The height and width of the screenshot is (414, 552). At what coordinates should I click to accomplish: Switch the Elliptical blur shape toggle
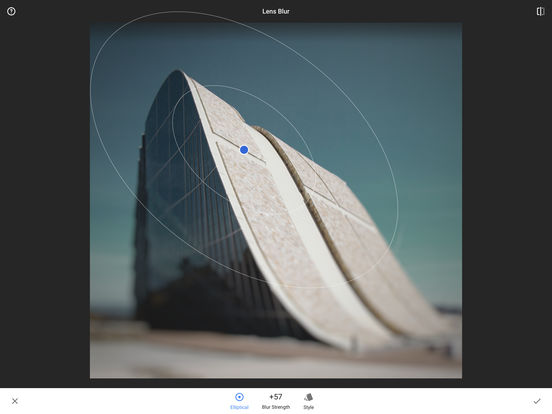coord(239,401)
